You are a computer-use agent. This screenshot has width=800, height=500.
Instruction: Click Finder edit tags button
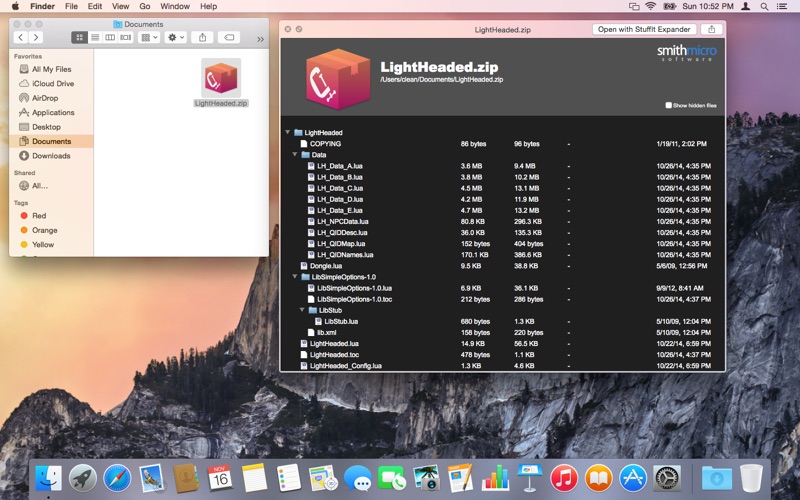pos(229,37)
